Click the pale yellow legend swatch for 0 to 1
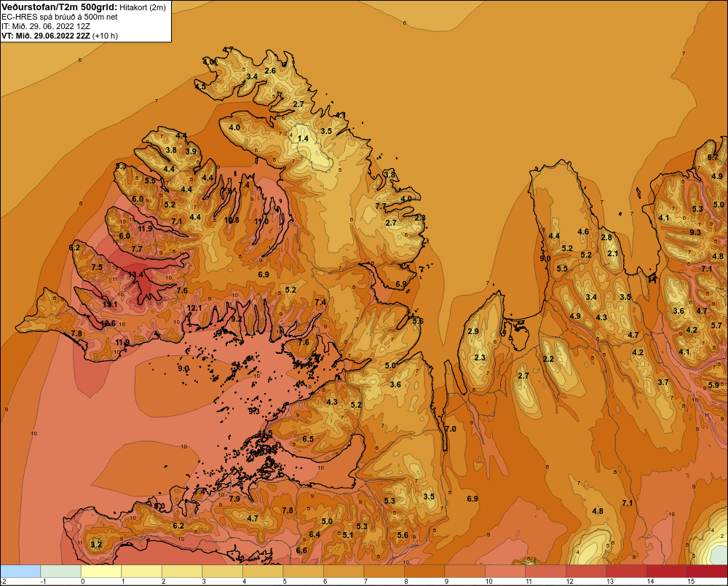Viewport: 728px width, 586px height. tap(101, 571)
